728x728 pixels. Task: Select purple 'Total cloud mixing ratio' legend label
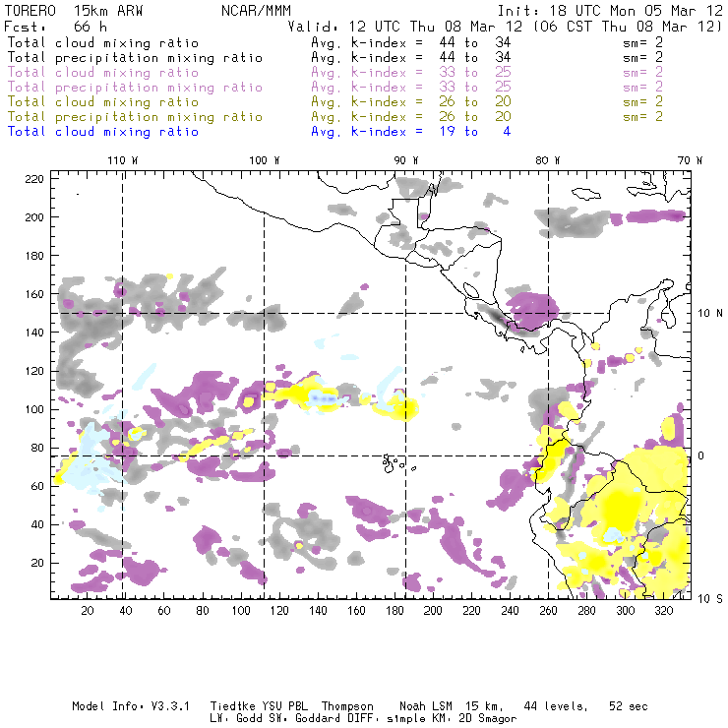(x=103, y=73)
